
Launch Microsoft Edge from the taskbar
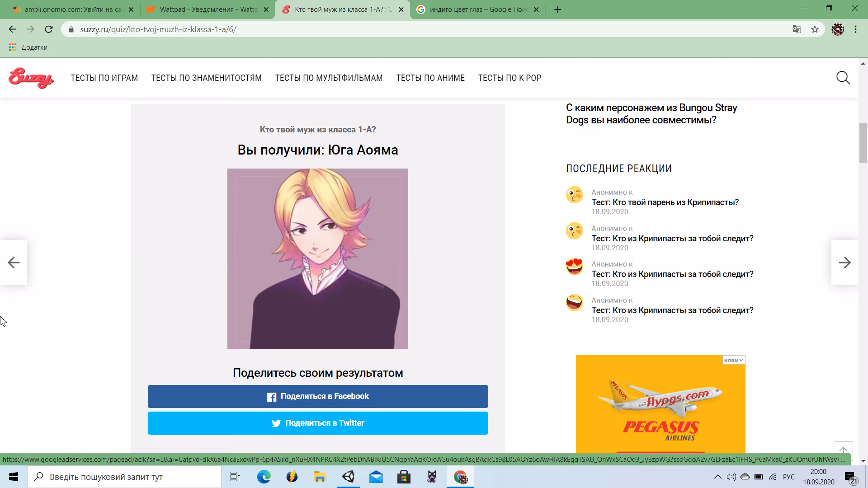264,477
